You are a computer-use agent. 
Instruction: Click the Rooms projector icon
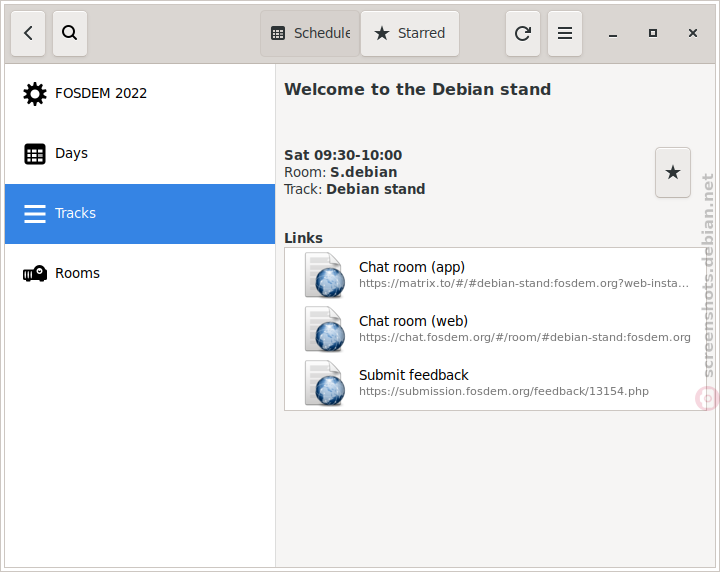[35, 274]
